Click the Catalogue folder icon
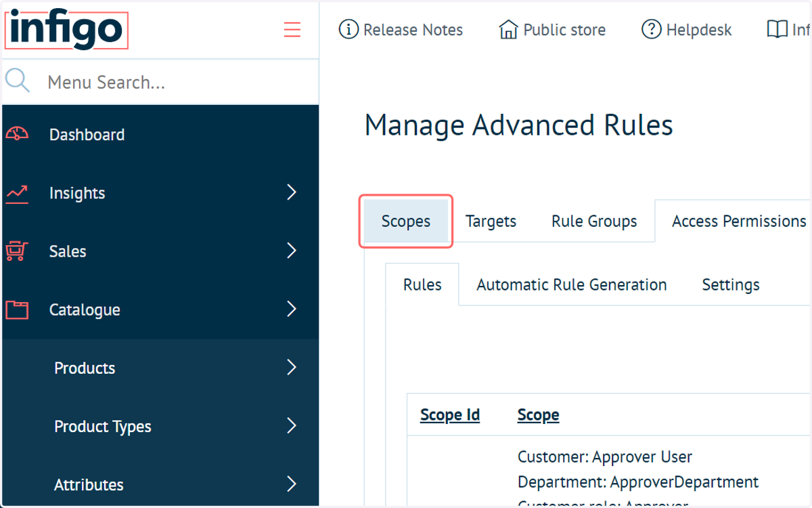Viewport: 812px width, 508px height. (x=18, y=310)
